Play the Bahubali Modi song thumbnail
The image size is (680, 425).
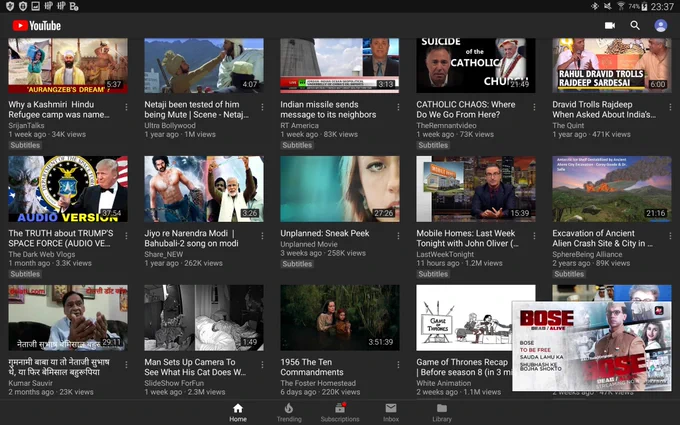tap(204, 189)
